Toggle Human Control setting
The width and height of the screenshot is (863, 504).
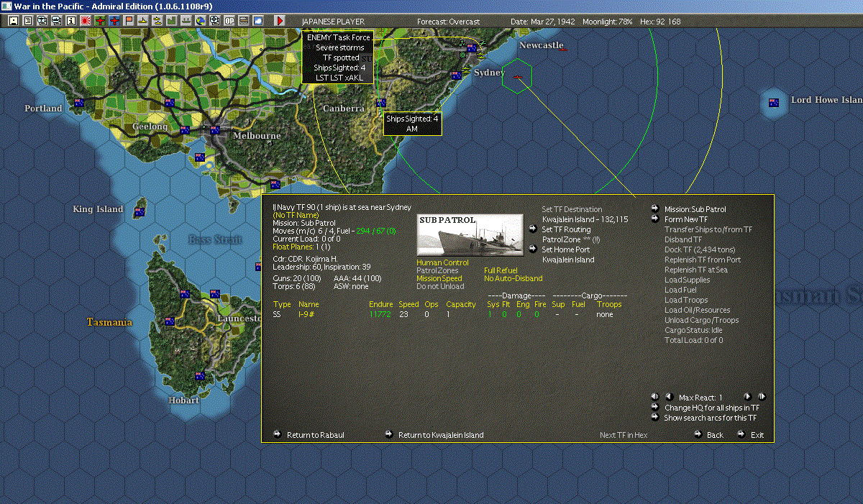tap(442, 263)
